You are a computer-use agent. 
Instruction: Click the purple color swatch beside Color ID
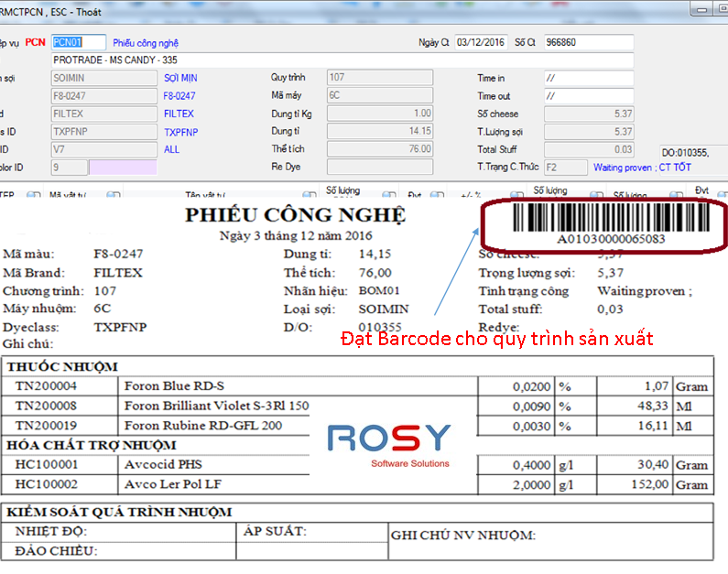(x=123, y=168)
